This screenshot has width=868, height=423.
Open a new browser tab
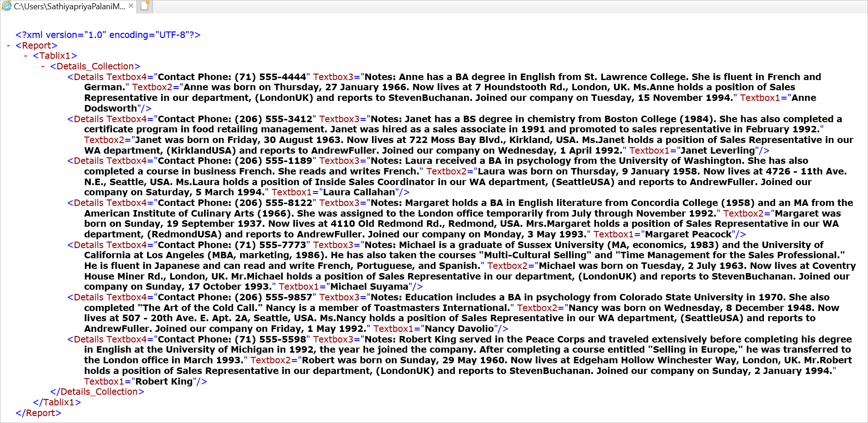(144, 6)
